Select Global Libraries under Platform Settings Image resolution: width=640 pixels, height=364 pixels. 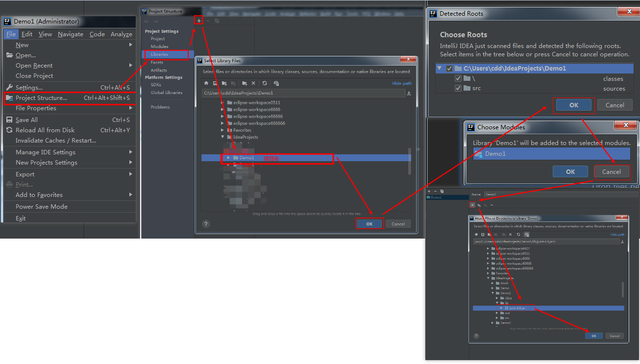pyautogui.click(x=167, y=93)
